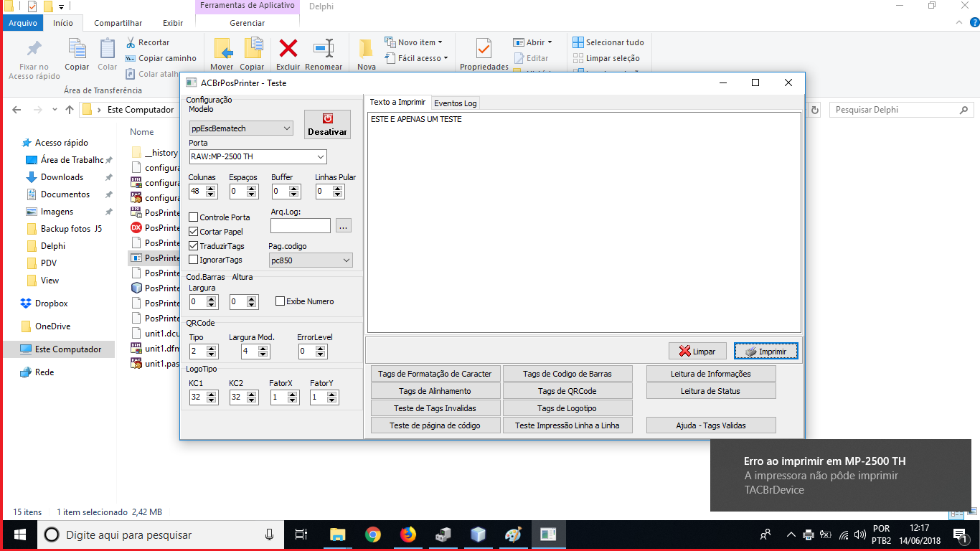This screenshot has height=551, width=980.
Task: Click the Copiar icon in Explorer ribbon
Action: (x=77, y=49)
